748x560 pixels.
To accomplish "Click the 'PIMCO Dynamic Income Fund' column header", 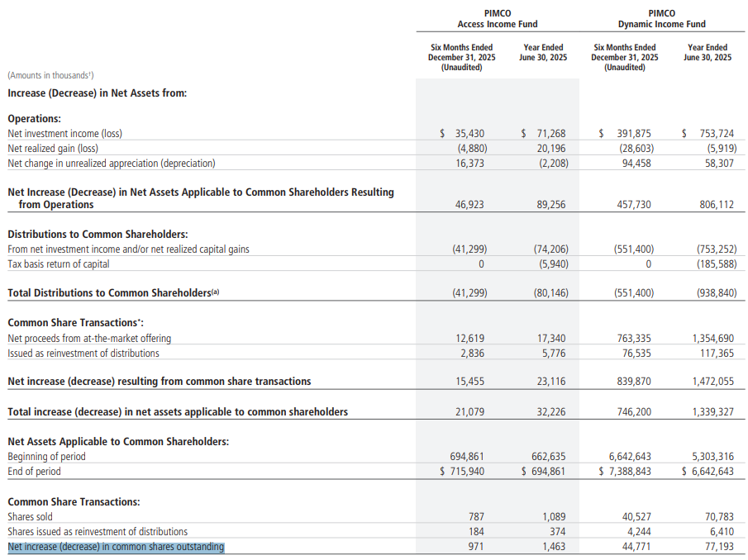I will click(x=662, y=19).
